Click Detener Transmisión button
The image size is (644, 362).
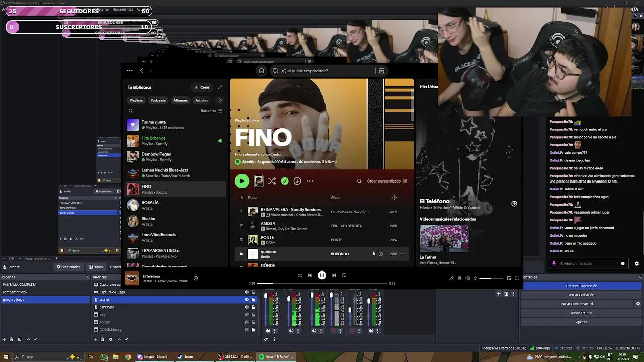coord(581,286)
